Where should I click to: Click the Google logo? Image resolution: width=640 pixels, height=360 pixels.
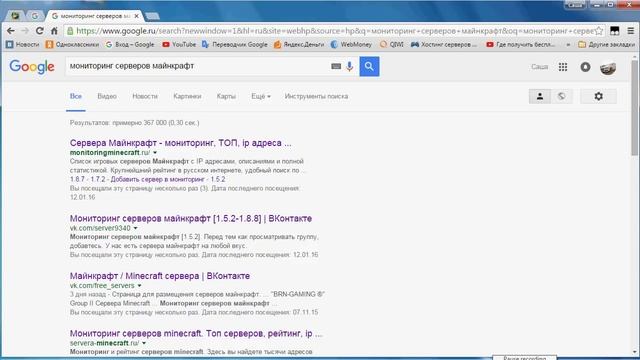tap(32, 67)
